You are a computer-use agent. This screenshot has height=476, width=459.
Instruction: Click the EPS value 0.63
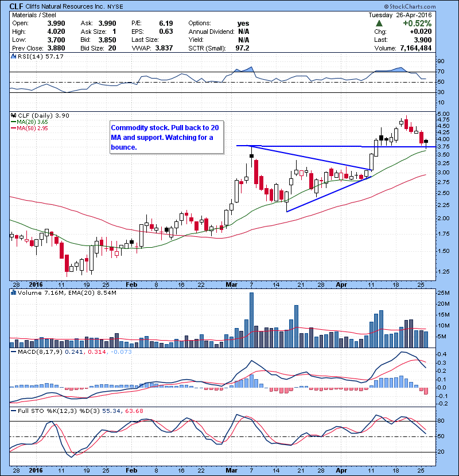[166, 32]
